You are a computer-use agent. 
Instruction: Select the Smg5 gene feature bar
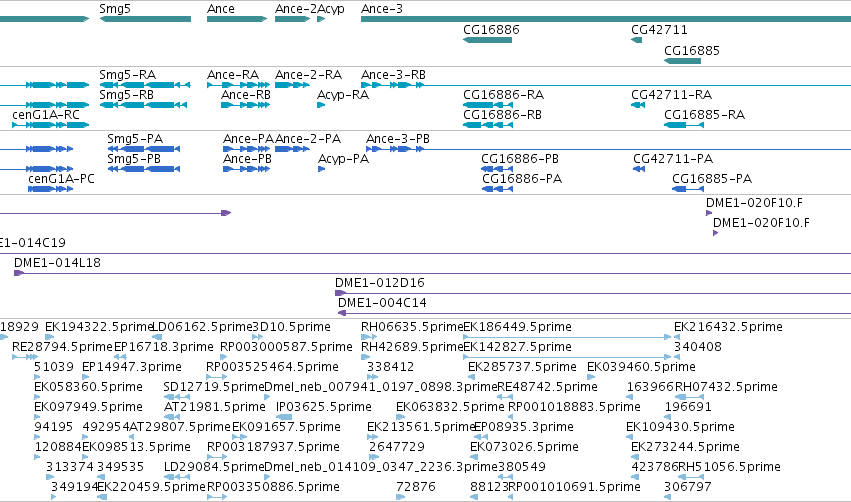[145, 19]
